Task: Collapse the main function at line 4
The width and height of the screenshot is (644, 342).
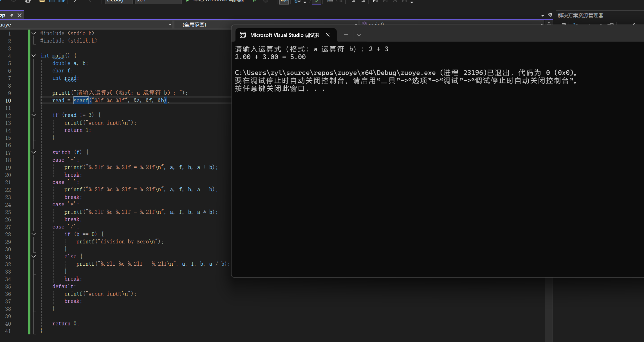Action: pyautogui.click(x=34, y=55)
